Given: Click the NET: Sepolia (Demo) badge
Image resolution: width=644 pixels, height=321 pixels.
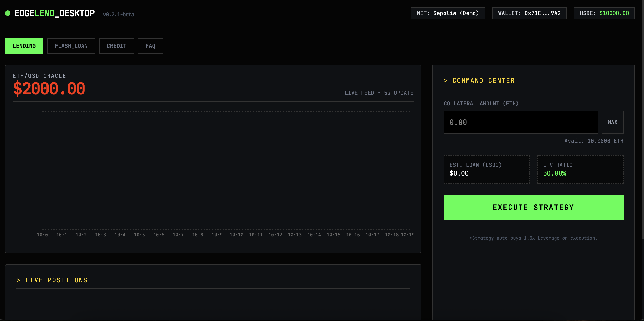Looking at the screenshot, I should point(448,13).
